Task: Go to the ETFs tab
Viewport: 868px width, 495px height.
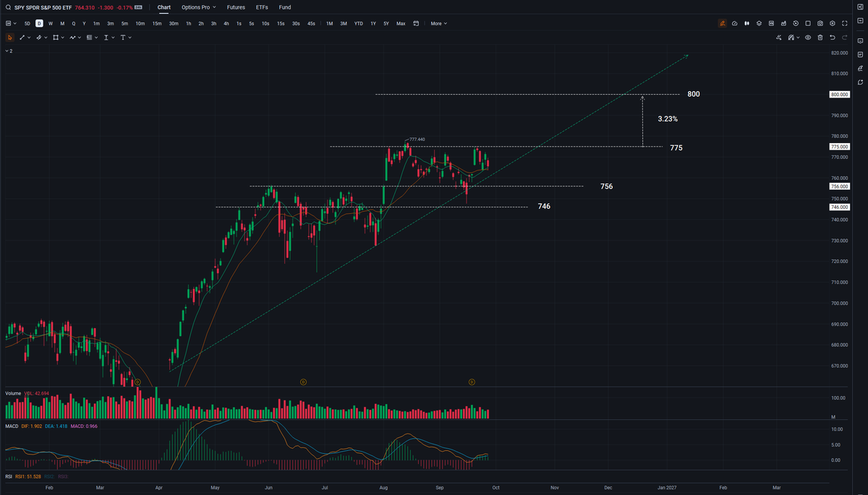Action: [x=262, y=7]
